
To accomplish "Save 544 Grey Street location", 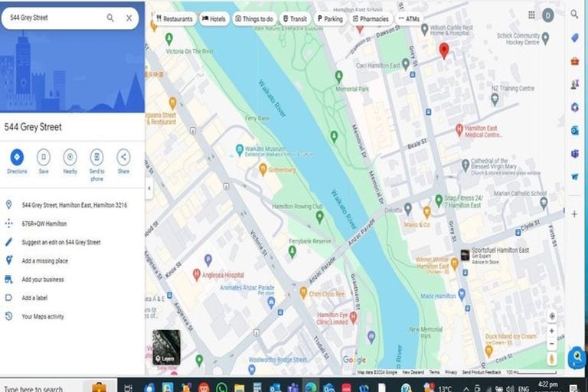I will [x=44, y=158].
